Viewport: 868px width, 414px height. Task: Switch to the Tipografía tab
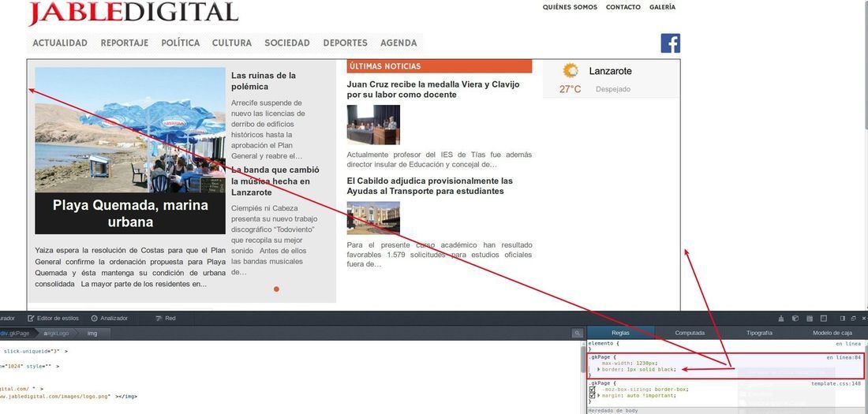759,334
